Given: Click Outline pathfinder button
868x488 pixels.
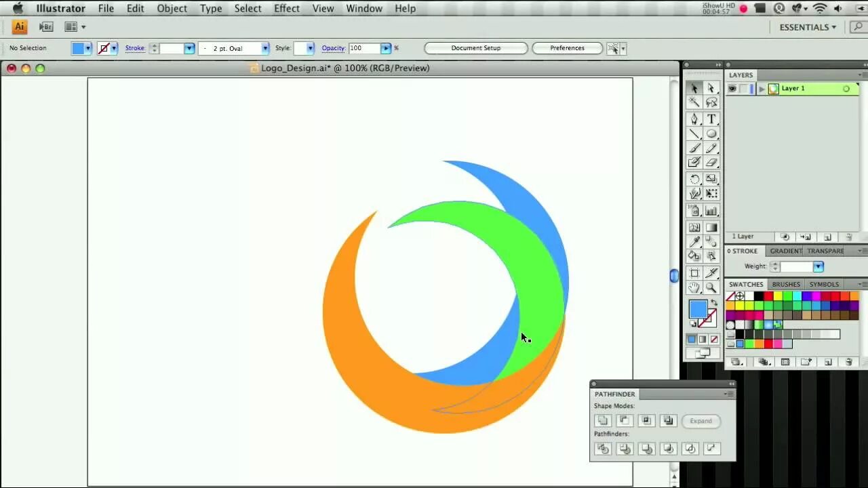Looking at the screenshot, I should point(690,449).
